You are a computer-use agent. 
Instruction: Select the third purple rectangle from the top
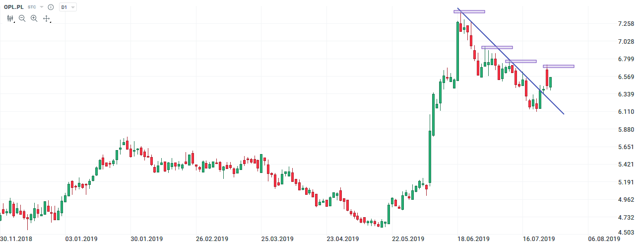[521, 61]
